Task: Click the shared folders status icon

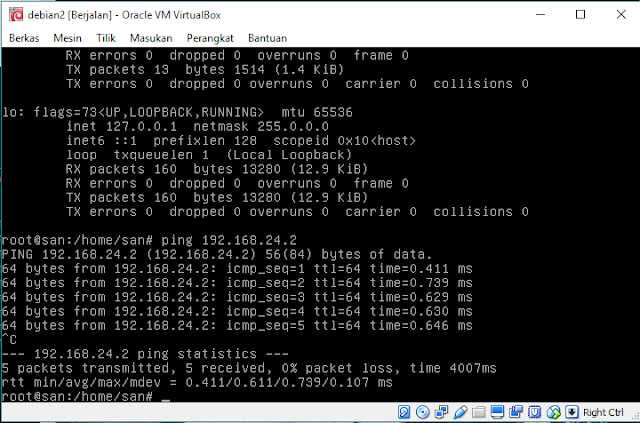Action: [x=479, y=412]
